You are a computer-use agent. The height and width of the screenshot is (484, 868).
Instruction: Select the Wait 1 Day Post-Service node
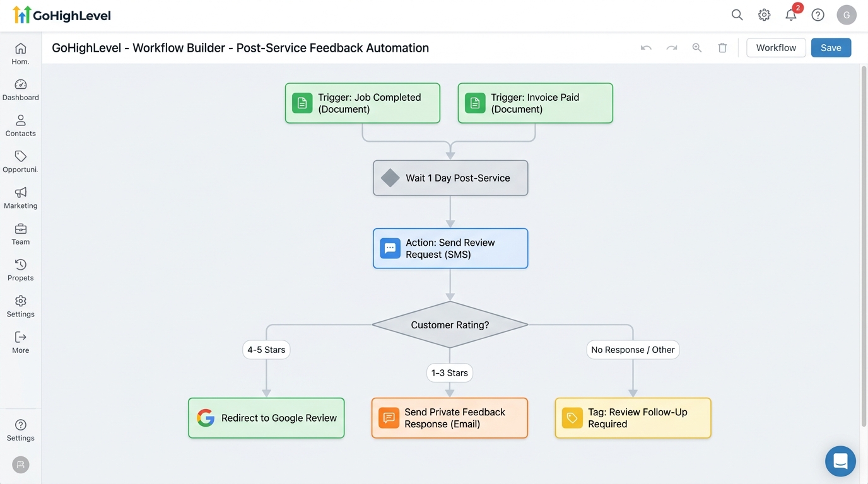[x=450, y=178]
